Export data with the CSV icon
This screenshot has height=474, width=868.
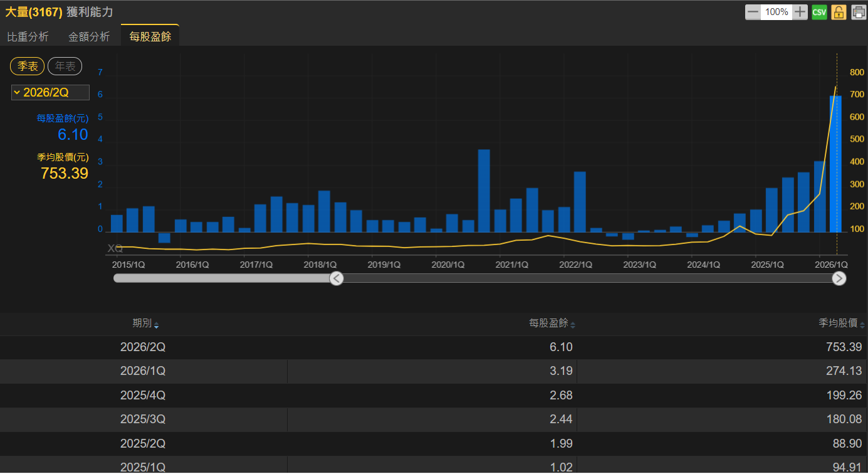coord(819,12)
